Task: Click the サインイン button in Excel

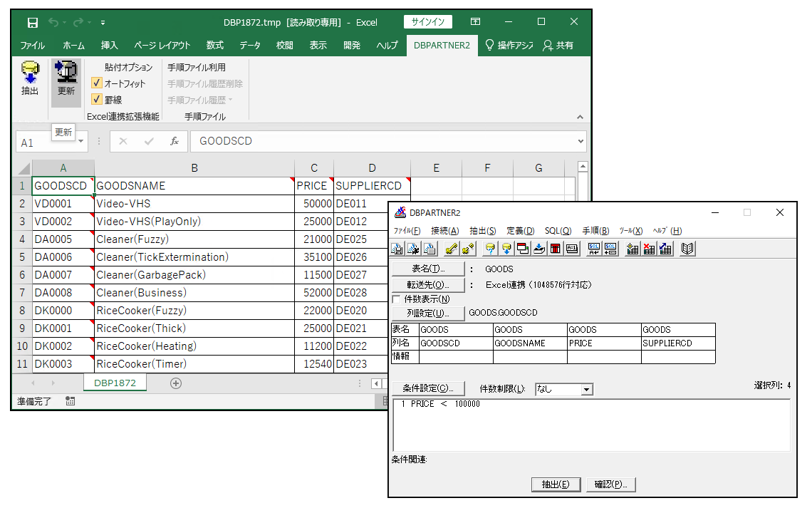Action: (428, 22)
